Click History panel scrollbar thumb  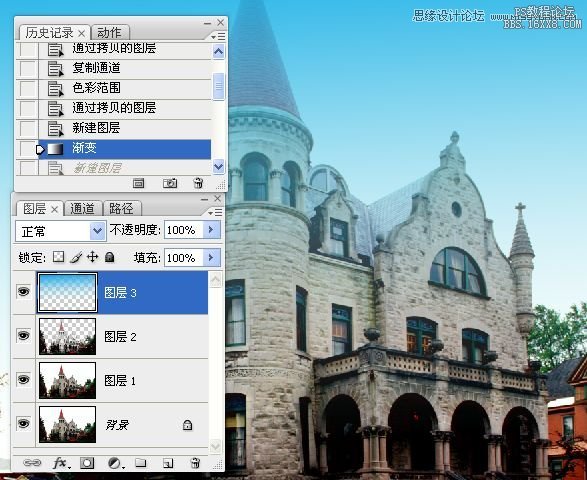[x=219, y=86]
